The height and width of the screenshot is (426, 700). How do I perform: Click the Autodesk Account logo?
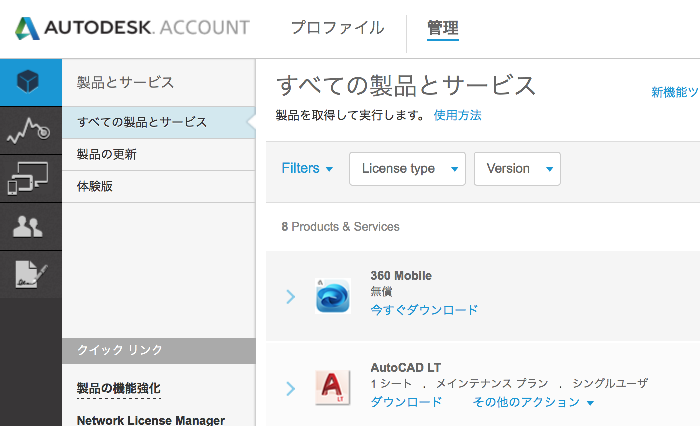coord(132,28)
